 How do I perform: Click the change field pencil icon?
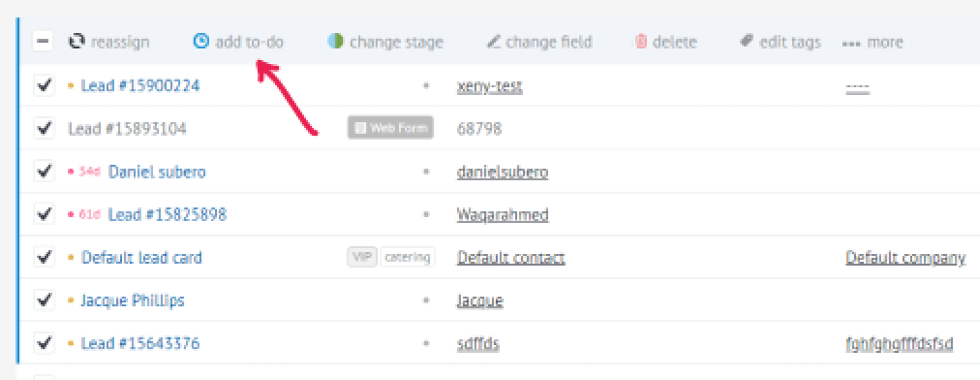click(x=494, y=43)
